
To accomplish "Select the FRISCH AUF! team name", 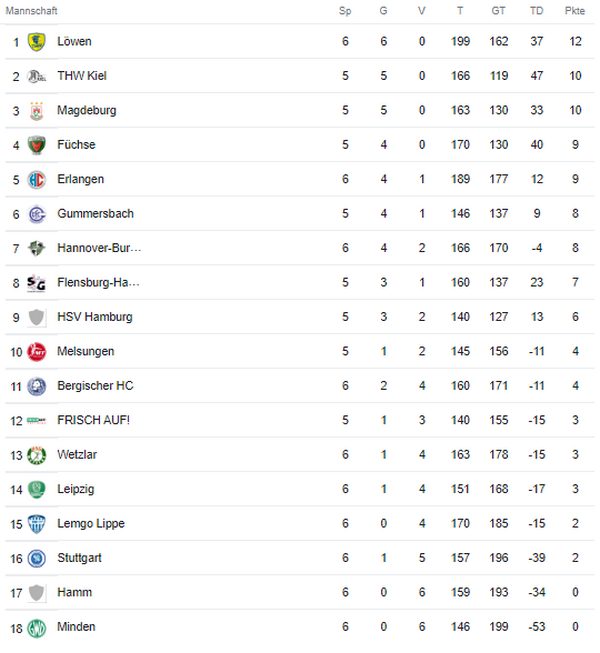I will pos(94,420).
